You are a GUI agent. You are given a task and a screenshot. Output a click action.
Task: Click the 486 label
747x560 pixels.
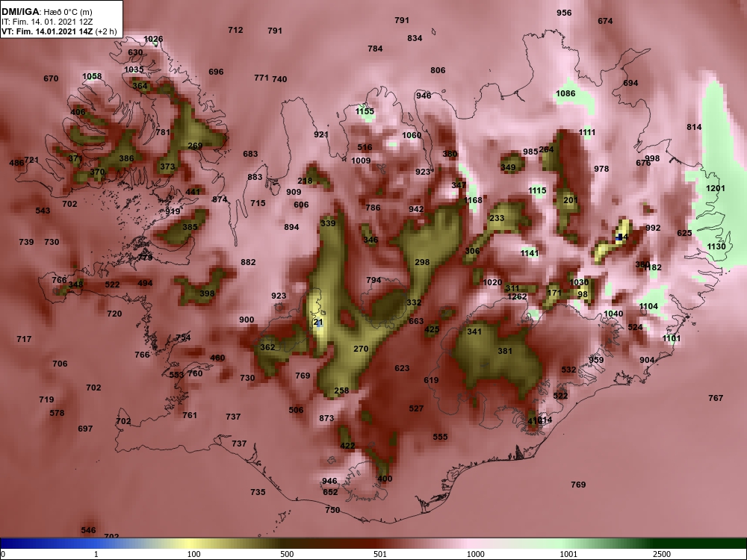[16, 163]
